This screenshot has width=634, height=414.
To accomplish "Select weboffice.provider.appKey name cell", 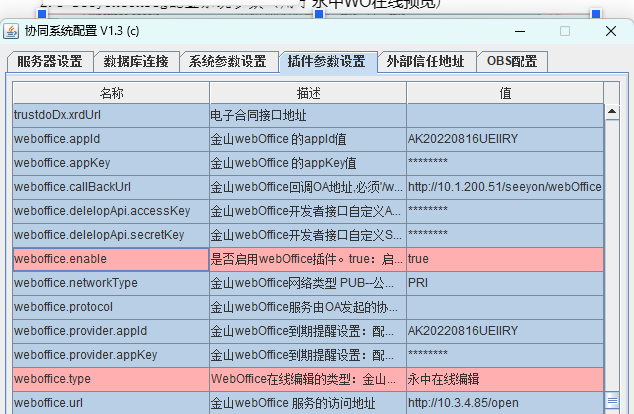I will click(111, 355).
